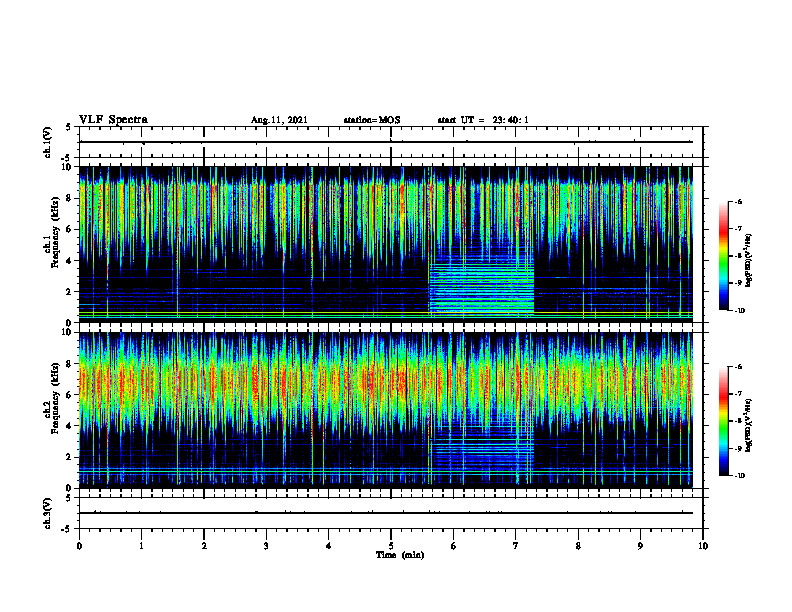Click the ch.1 "Frequency (kHz)" axis label
Screen dimensions: 792x612
tap(55, 233)
